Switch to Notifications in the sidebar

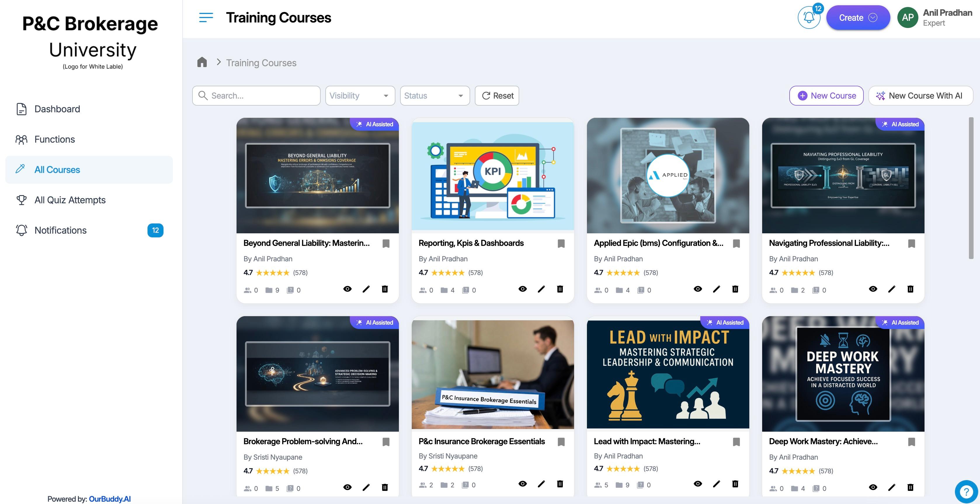[x=60, y=230]
